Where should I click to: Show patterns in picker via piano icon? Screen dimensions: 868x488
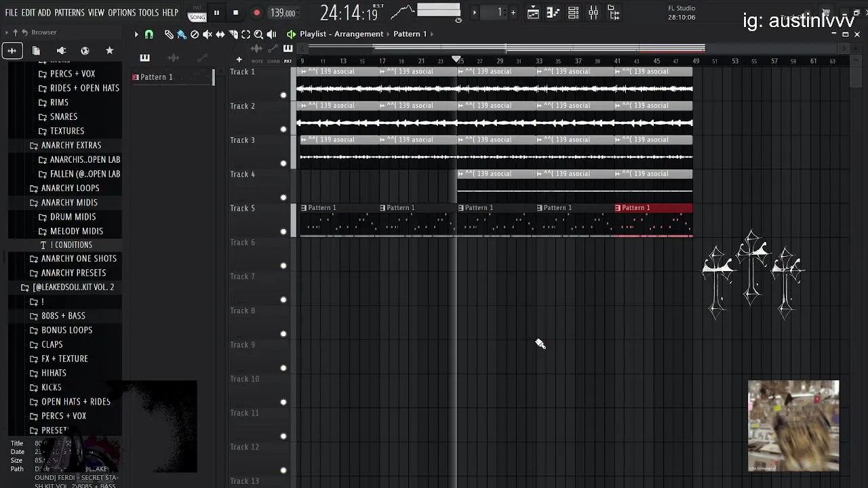[x=144, y=58]
